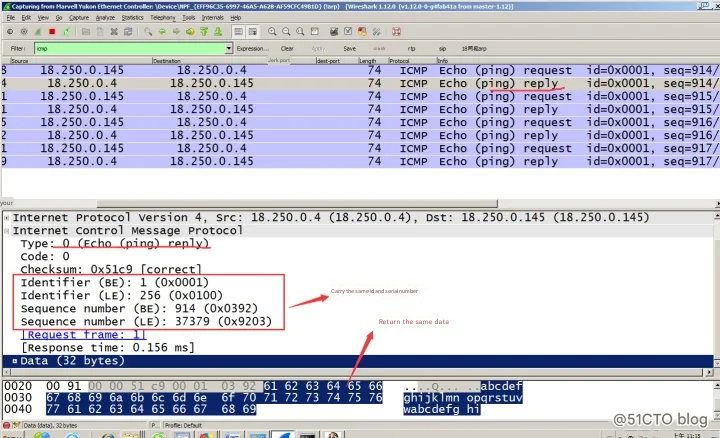Click the icmp display filter field

click(130, 48)
